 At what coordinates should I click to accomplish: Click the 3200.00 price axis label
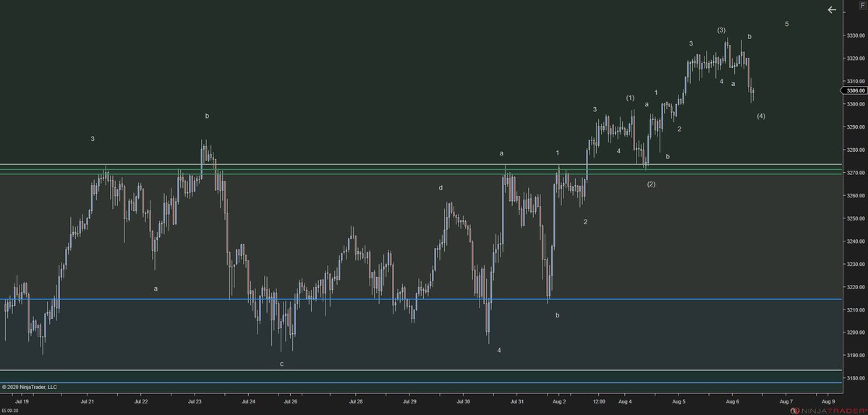(854, 333)
